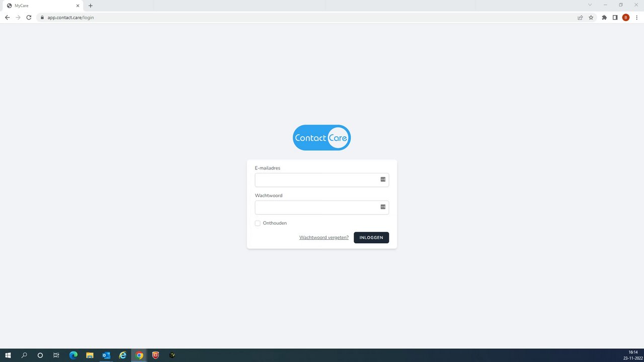Tick the Onthouden checkbox

258,223
